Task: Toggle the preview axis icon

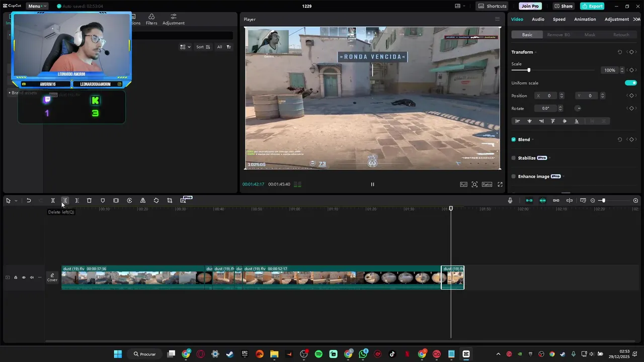Action: tap(570, 201)
